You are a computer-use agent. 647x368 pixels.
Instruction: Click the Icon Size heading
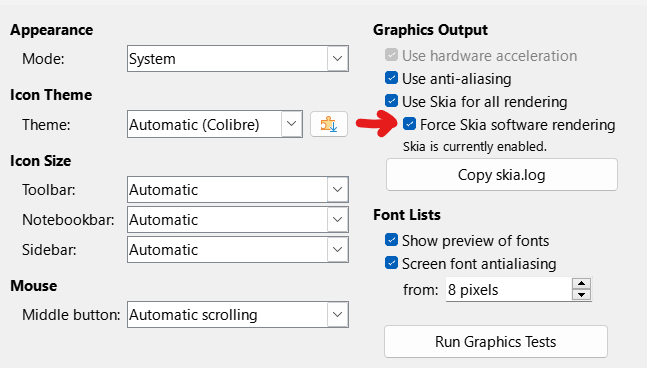(x=40, y=161)
